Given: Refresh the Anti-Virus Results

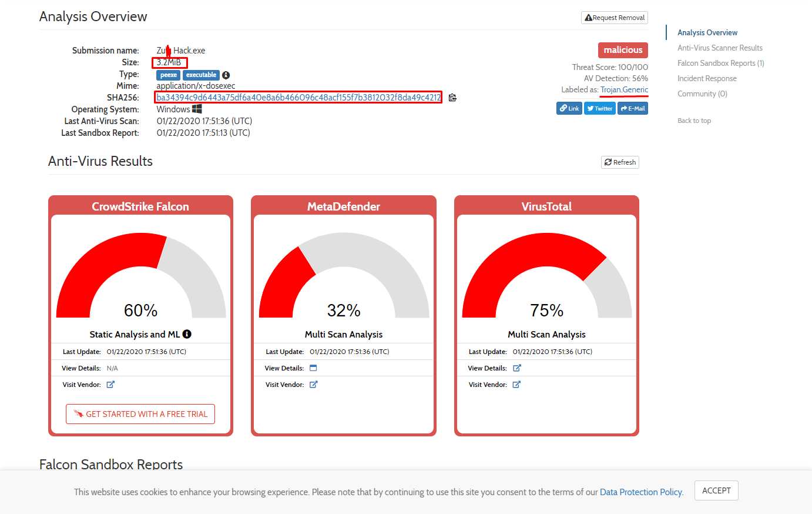Looking at the screenshot, I should [x=620, y=162].
